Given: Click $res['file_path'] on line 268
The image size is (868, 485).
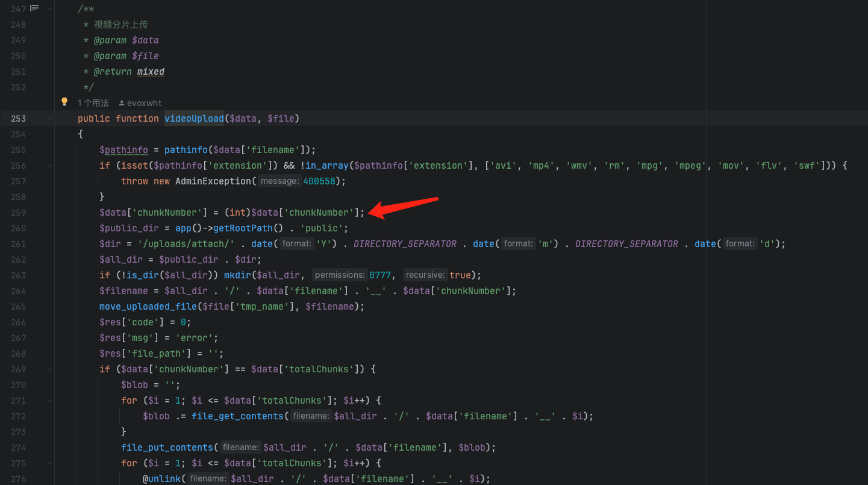Looking at the screenshot, I should point(148,354).
